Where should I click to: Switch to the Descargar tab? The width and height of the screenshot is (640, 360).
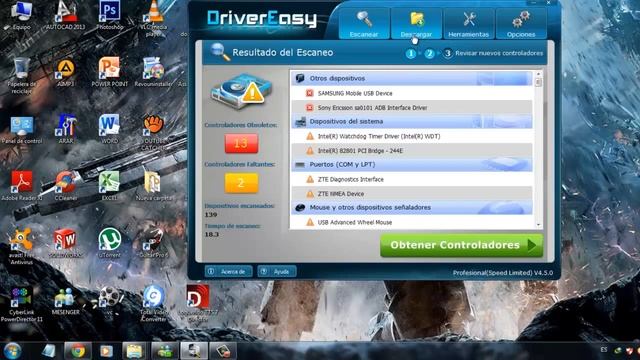416,24
